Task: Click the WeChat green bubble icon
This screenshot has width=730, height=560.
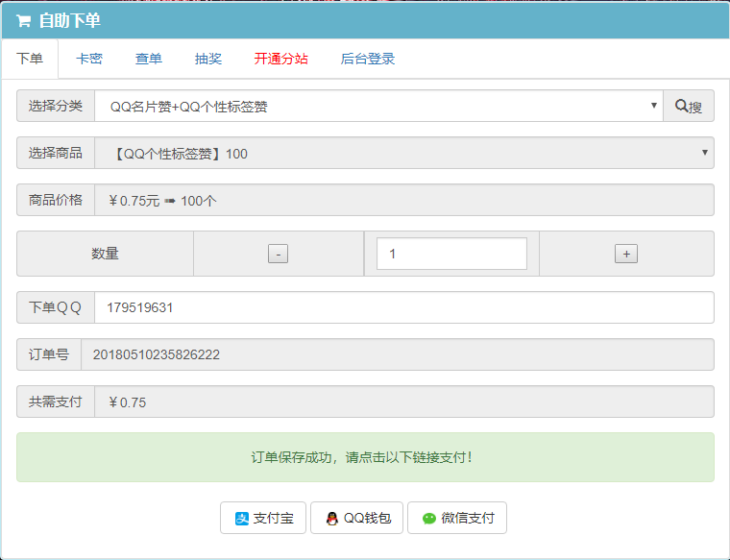Action: tap(428, 518)
